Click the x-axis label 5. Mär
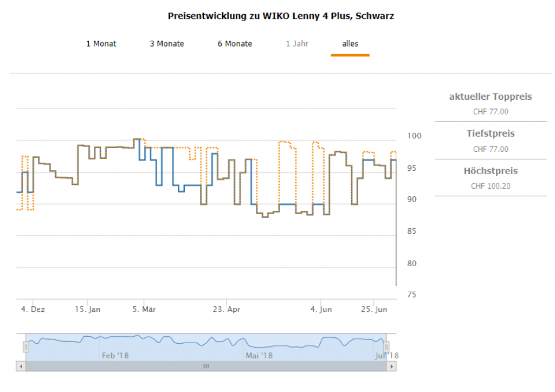This screenshot has width=555, height=392. tap(144, 309)
